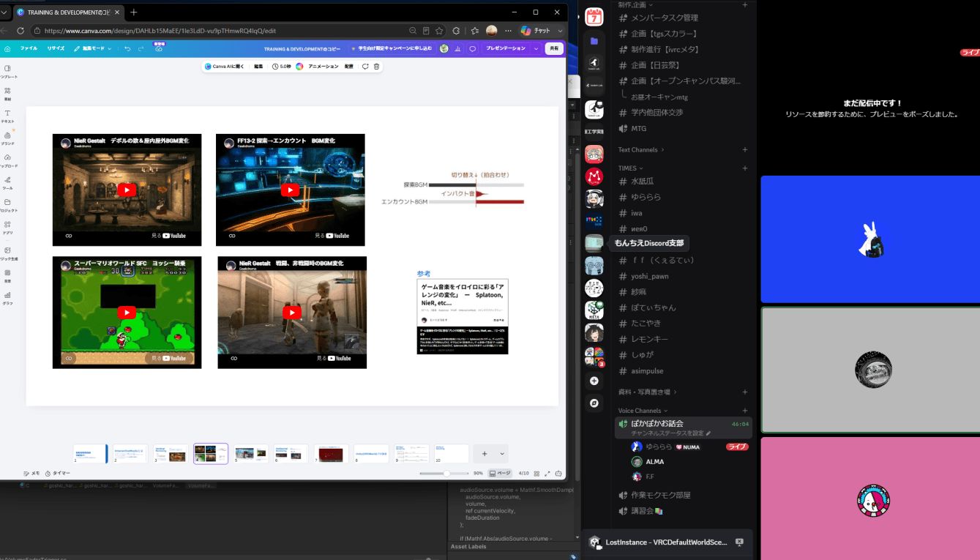Open the Canva analytics bar chart icon

pyautogui.click(x=458, y=48)
